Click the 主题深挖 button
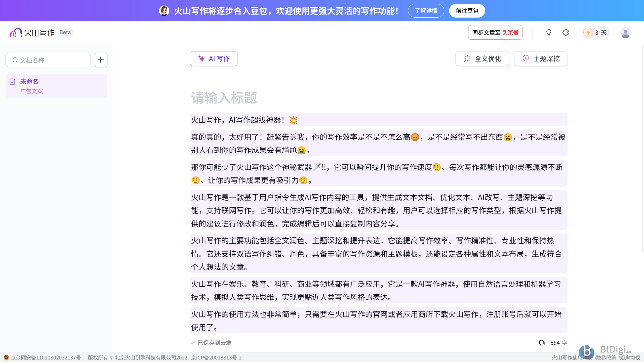This screenshot has height=362, width=644. (x=541, y=59)
